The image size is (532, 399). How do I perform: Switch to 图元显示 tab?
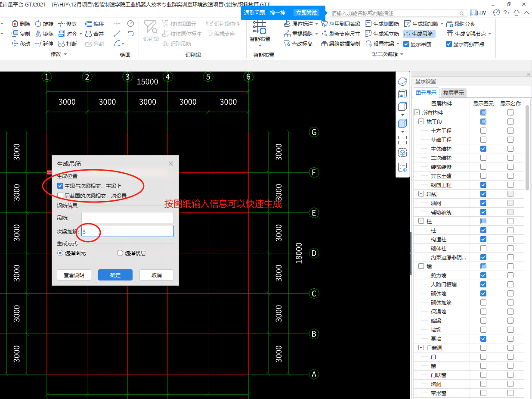point(426,93)
